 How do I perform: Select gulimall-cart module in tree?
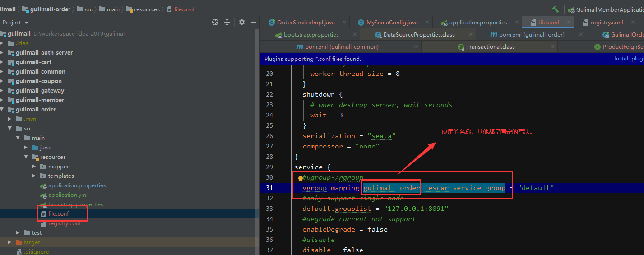pyautogui.click(x=34, y=62)
